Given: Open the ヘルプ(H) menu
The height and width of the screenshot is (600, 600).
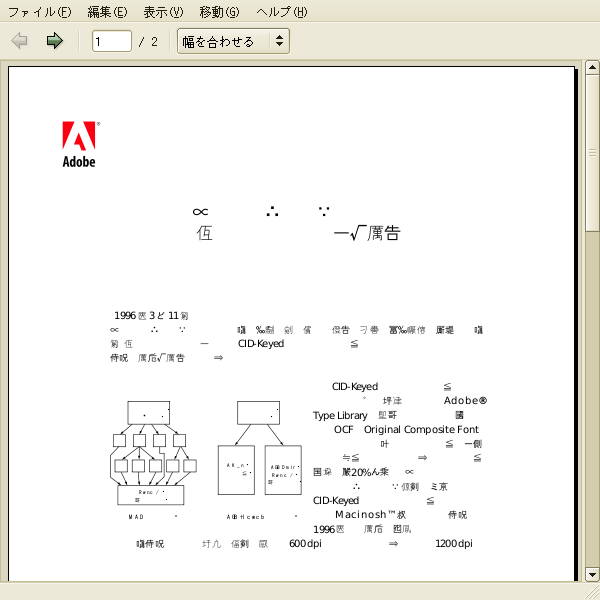Looking at the screenshot, I should click(282, 12).
